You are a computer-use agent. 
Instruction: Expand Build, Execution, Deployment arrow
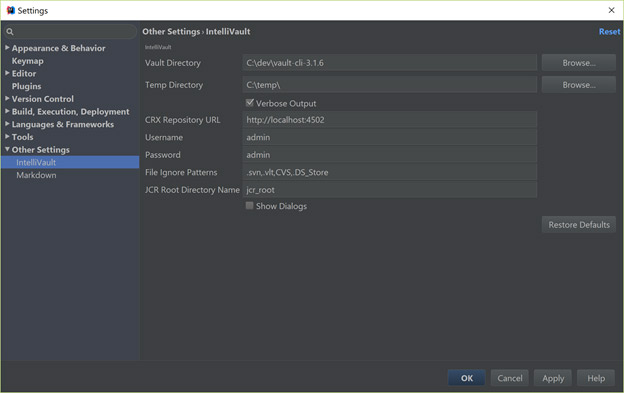tap(7, 111)
